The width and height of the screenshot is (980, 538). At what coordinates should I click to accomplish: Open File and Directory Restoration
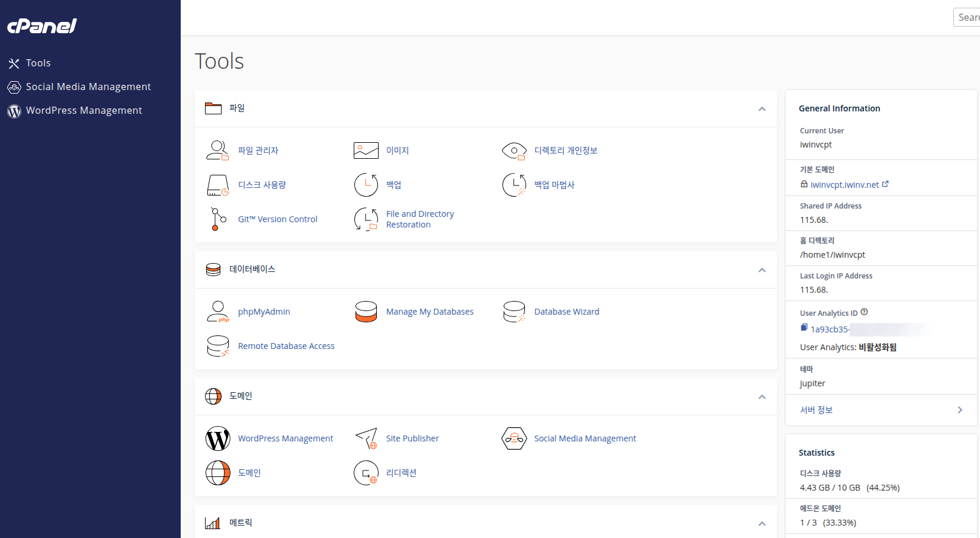click(420, 219)
